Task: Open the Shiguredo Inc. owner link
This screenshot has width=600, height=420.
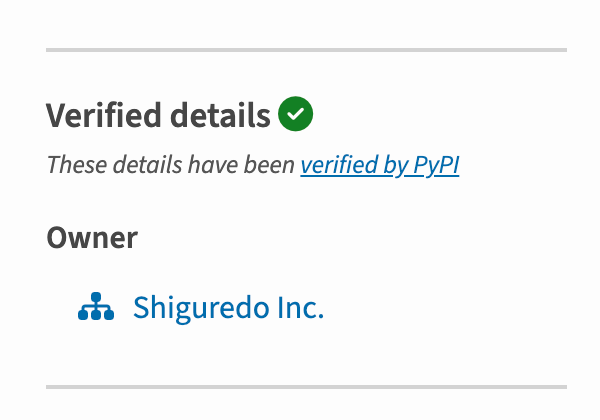Action: pos(228,307)
